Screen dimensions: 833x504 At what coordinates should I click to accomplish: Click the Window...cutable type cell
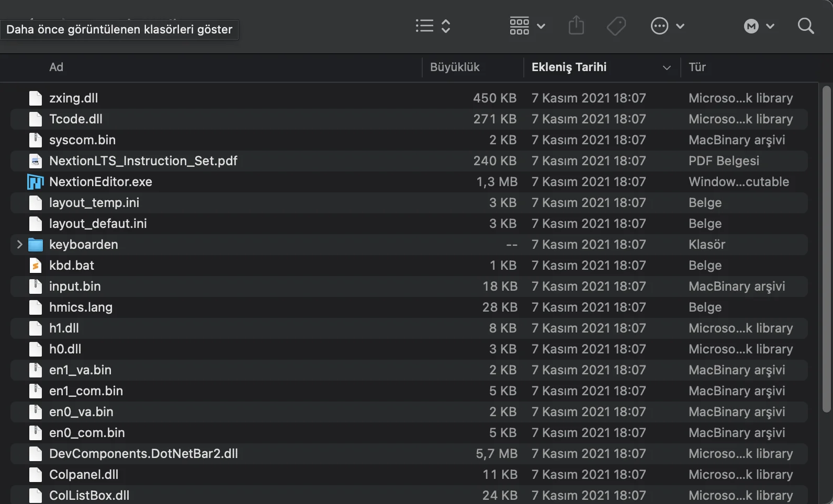pos(738,181)
